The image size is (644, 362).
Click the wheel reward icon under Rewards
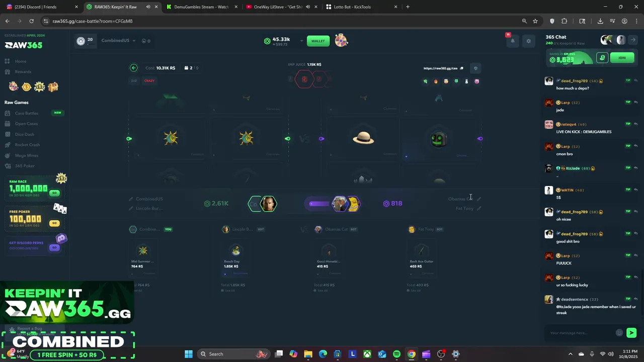click(x=14, y=86)
